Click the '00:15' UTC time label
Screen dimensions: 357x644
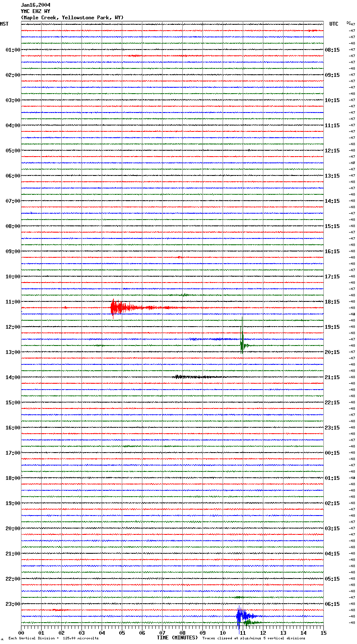click(x=332, y=453)
